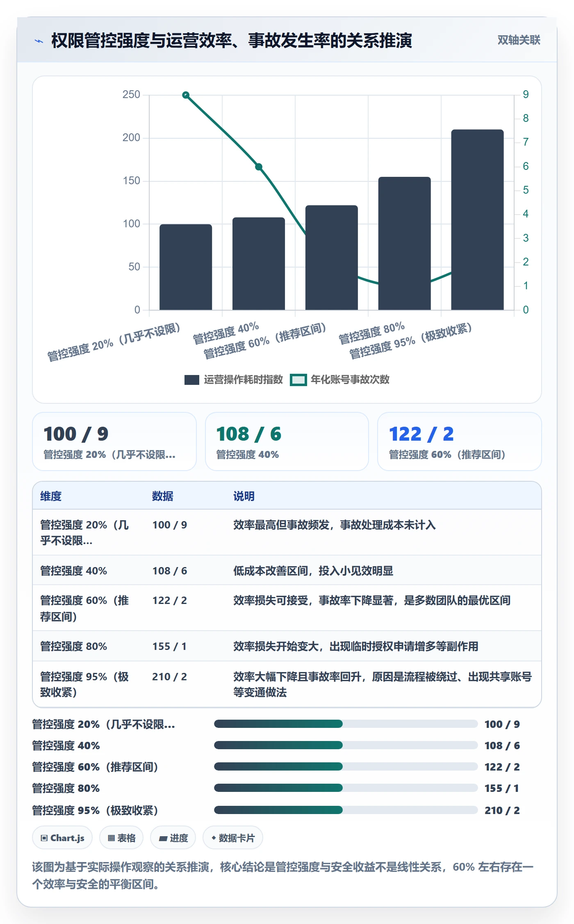Click the lightning icon beside the title

pyautogui.click(x=39, y=41)
